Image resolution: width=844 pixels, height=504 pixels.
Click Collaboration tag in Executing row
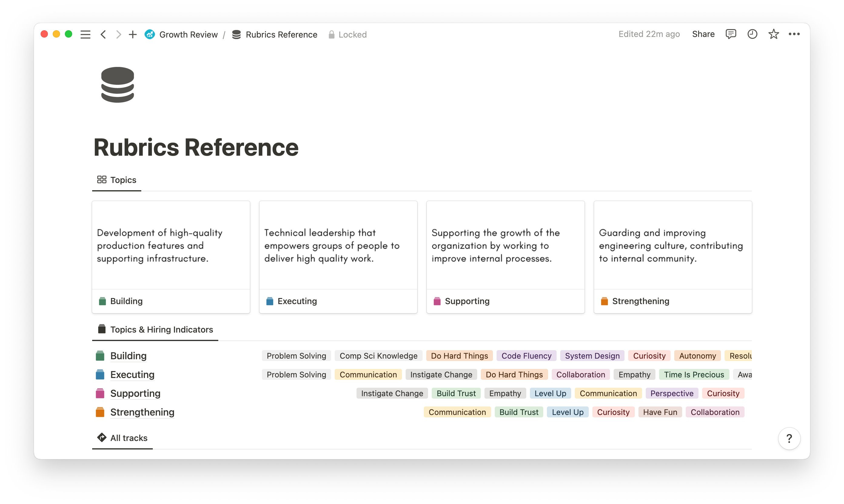(581, 374)
